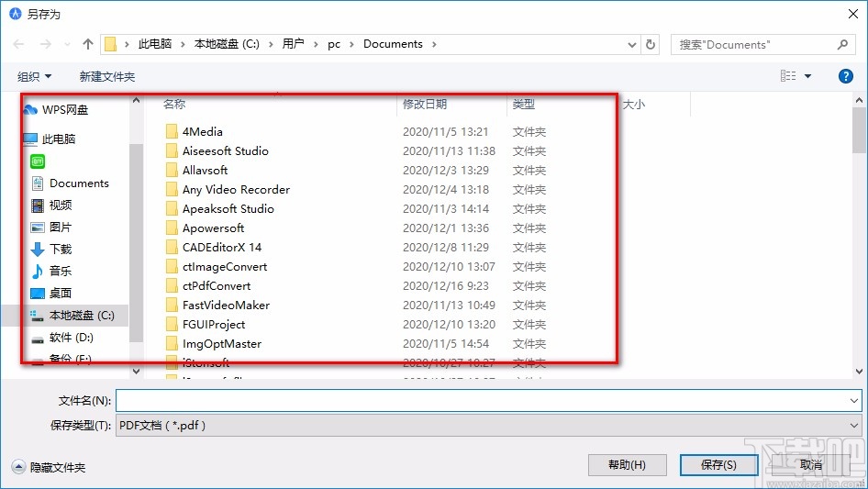
Task: Open the 组织 menu
Action: (x=34, y=76)
